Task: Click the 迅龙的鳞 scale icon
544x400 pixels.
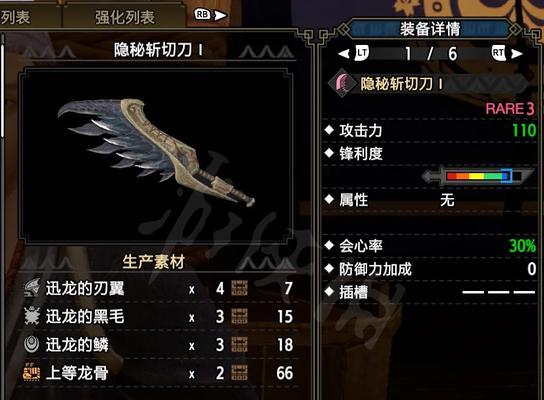Action: point(32,344)
